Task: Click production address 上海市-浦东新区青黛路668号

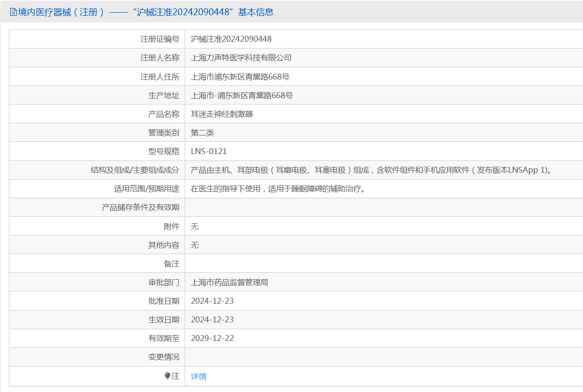Action: [242, 95]
